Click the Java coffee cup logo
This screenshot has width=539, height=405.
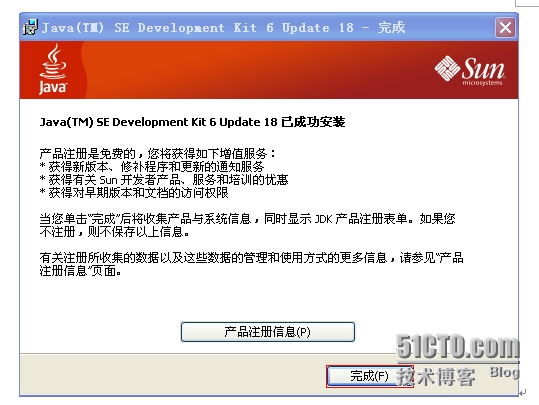point(53,69)
